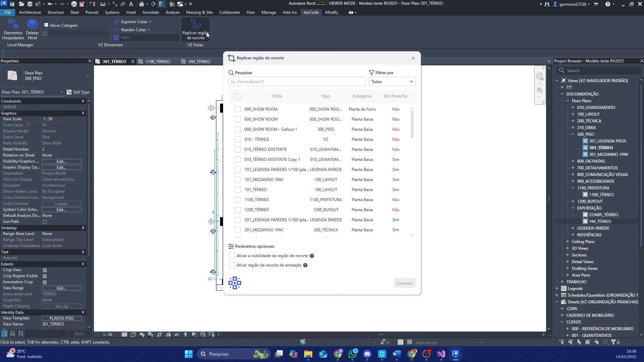Click Visibility/Graphics Edit button
This screenshot has width=644, height=362.
pos(61,162)
